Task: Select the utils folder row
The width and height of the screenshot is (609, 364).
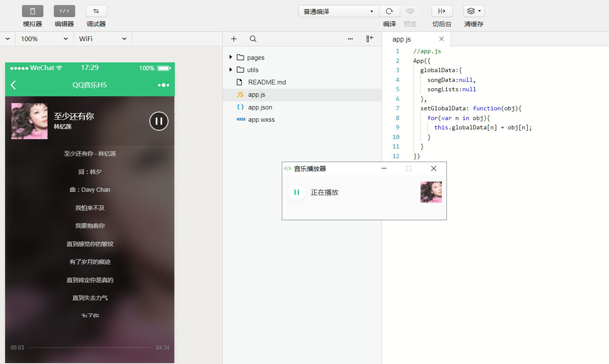Action: coord(302,70)
